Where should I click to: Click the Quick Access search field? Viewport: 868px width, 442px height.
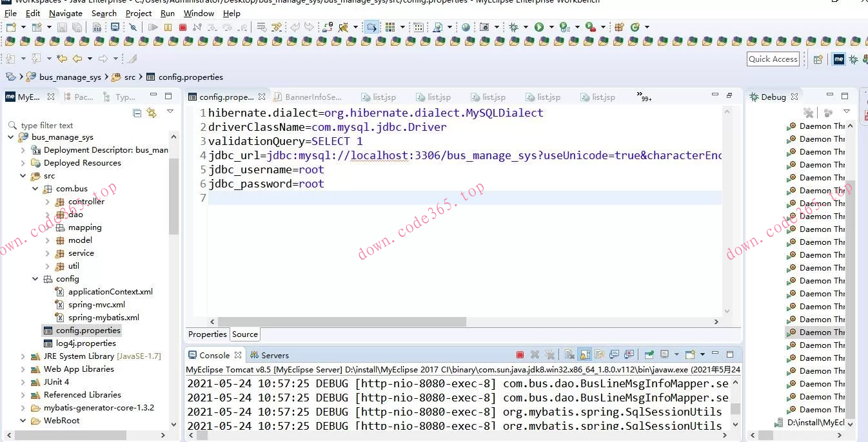[773, 59]
